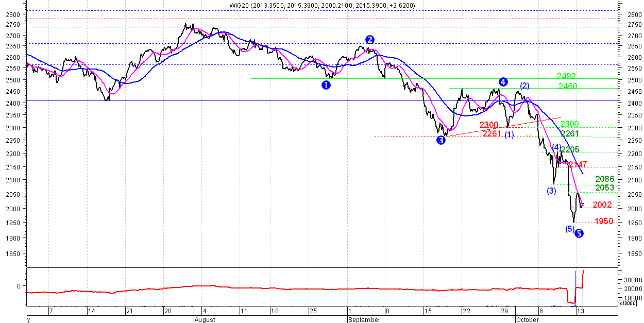644x323 pixels.
Task: Click the 2400 value on the left price axis
Action: point(12,104)
